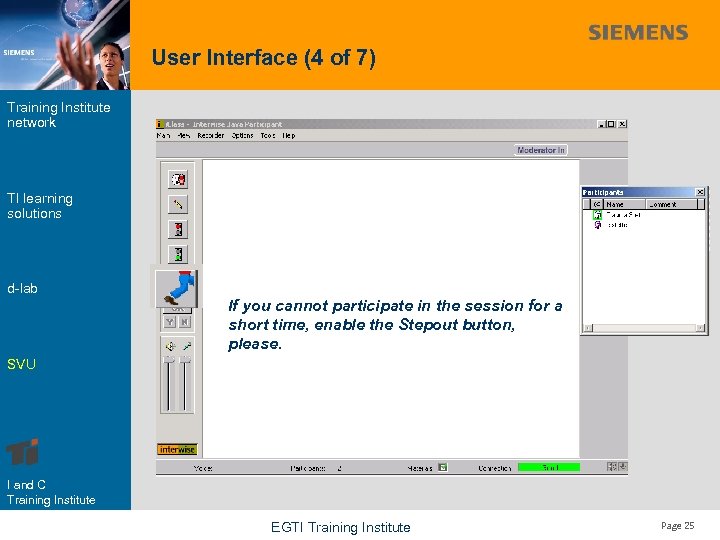This screenshot has height=540, width=720.
Task: Click the left scroll arrow in Participants panel
Action: pos(588,328)
